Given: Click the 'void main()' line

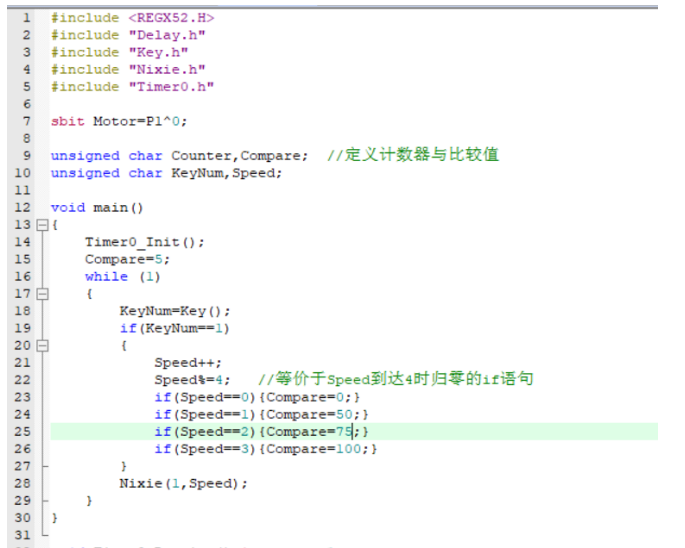Looking at the screenshot, I should click(97, 208).
